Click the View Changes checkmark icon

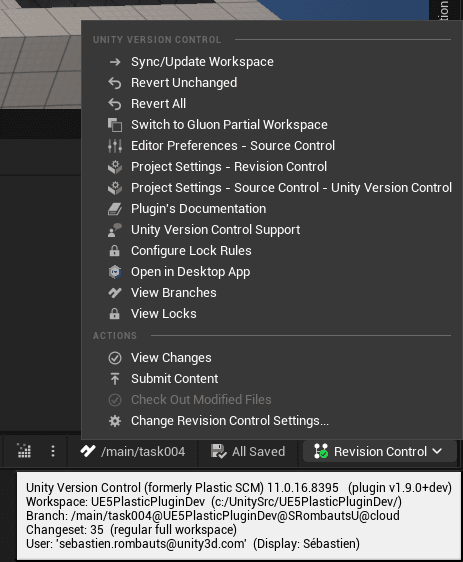click(115, 358)
